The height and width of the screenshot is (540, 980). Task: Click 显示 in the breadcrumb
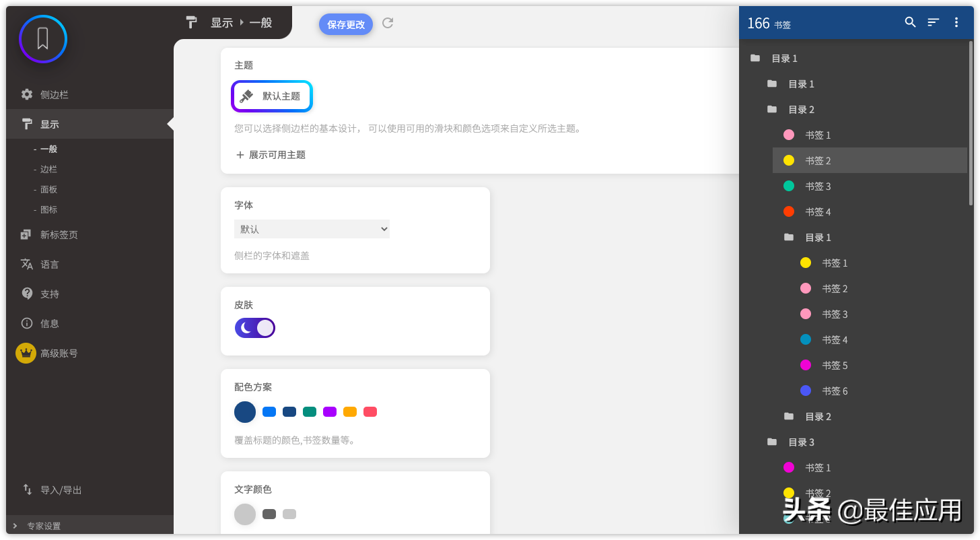(221, 22)
